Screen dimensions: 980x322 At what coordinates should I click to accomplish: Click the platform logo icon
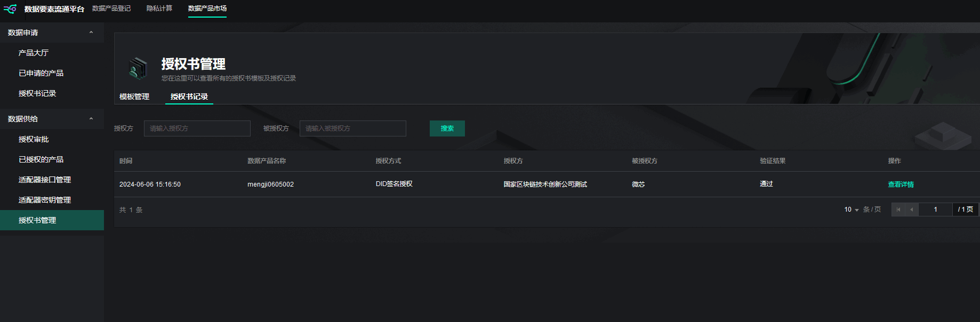click(x=10, y=9)
